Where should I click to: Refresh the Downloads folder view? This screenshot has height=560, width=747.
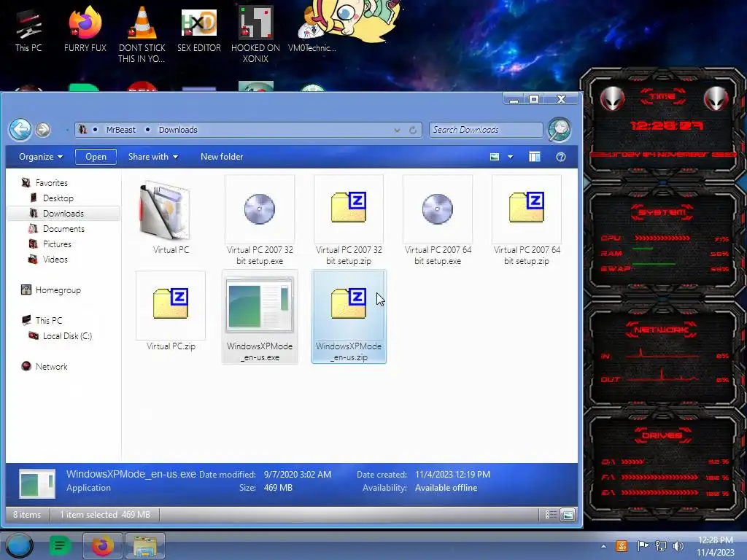(x=413, y=130)
